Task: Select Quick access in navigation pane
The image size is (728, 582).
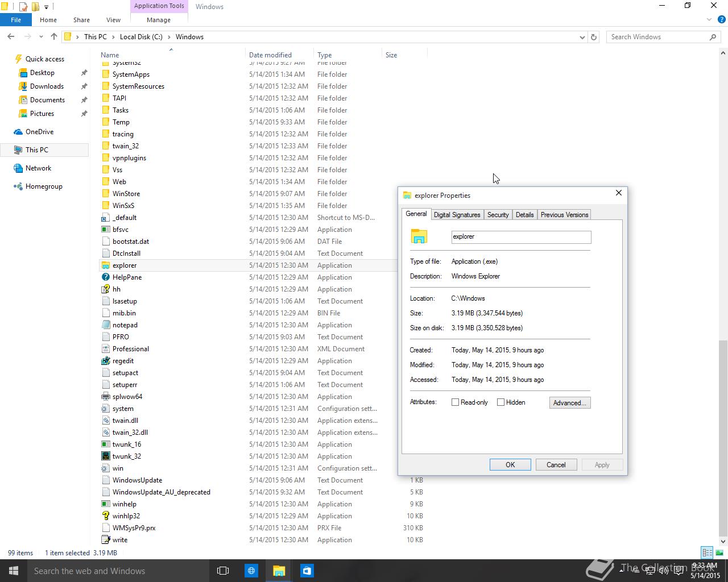Action: click(x=45, y=59)
